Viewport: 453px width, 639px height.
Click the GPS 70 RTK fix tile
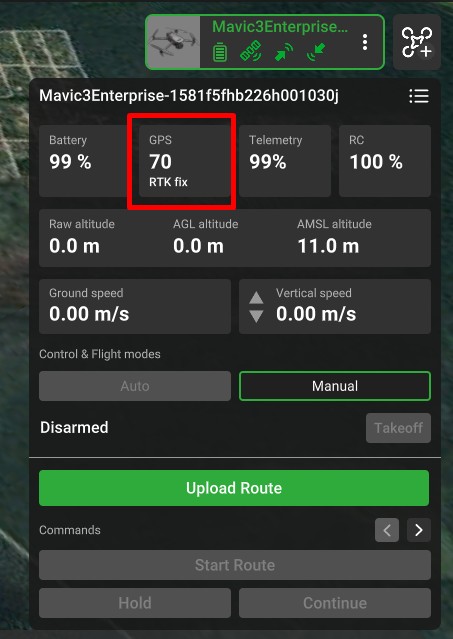coord(185,161)
